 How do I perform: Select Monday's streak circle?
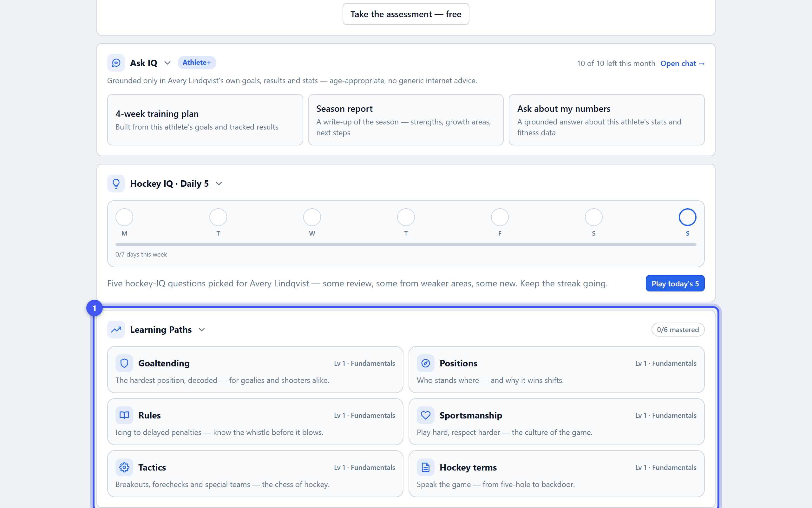[x=124, y=217]
